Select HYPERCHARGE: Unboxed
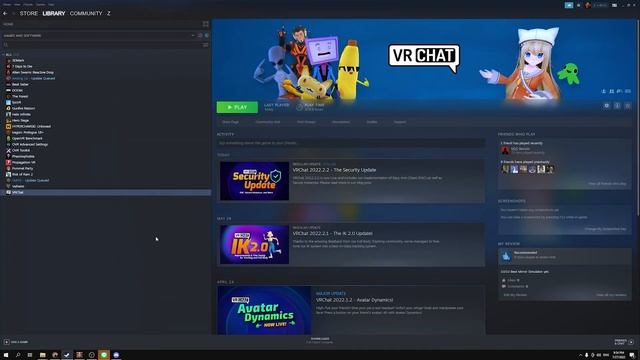Image resolution: width=640 pixels, height=360 pixels. (x=31, y=126)
